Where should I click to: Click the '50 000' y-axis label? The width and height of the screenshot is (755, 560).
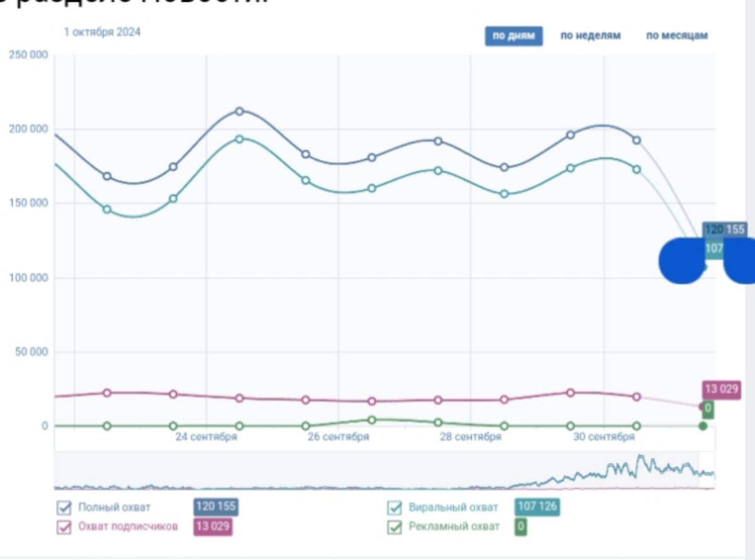click(x=31, y=352)
